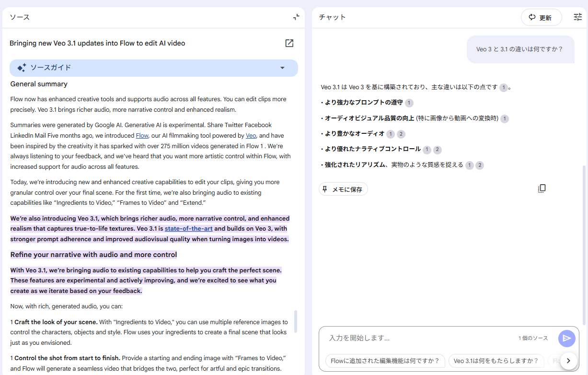This screenshot has height=375, width=588.
Task: Click the pin icon on the save-to-note button
Action: click(325, 189)
